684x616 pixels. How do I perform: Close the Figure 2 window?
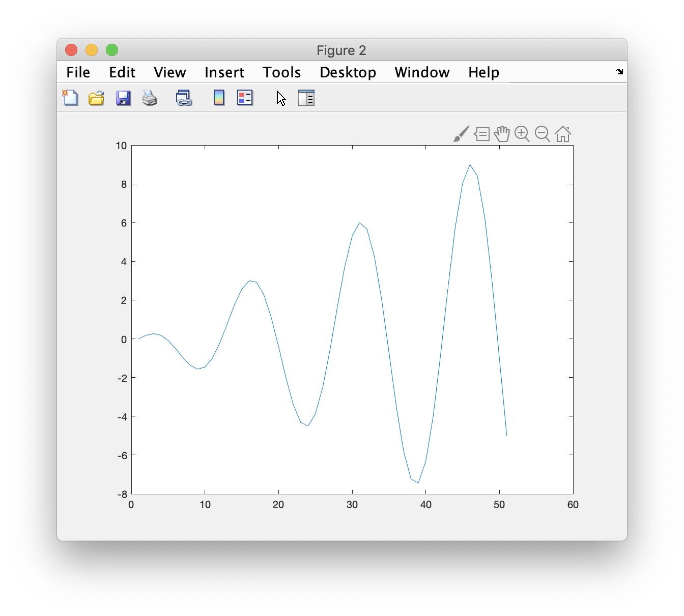(x=71, y=50)
